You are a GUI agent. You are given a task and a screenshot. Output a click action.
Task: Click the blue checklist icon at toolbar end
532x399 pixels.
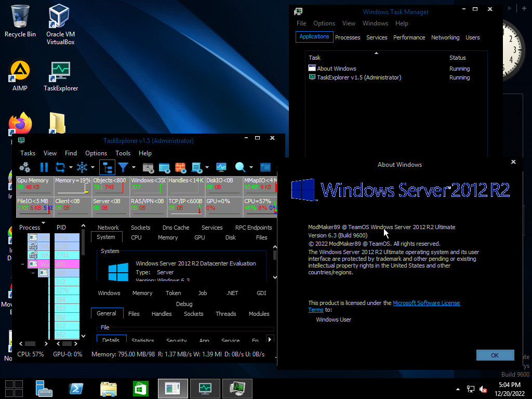pos(265,167)
